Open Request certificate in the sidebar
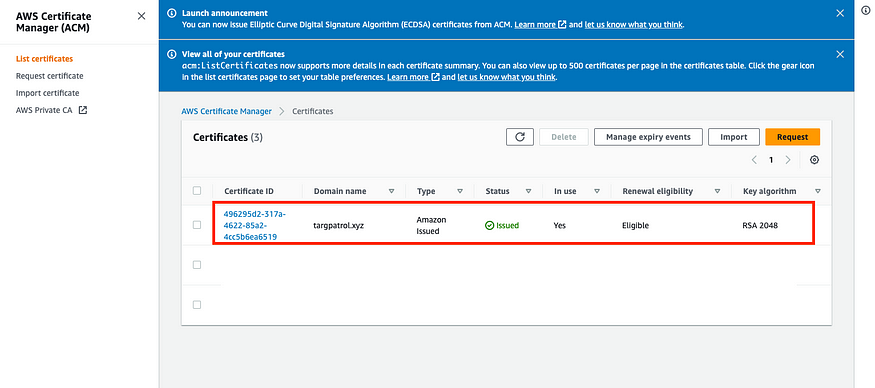The height and width of the screenshot is (388, 875). 50,76
